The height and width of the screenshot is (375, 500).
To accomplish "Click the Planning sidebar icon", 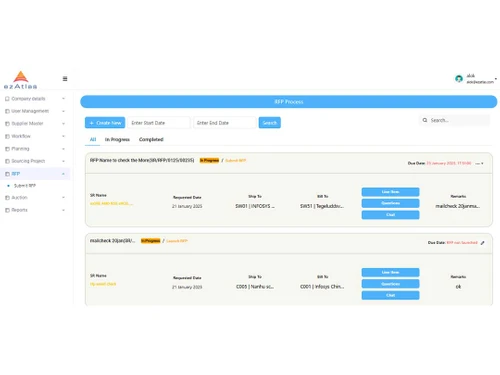I will point(7,149).
